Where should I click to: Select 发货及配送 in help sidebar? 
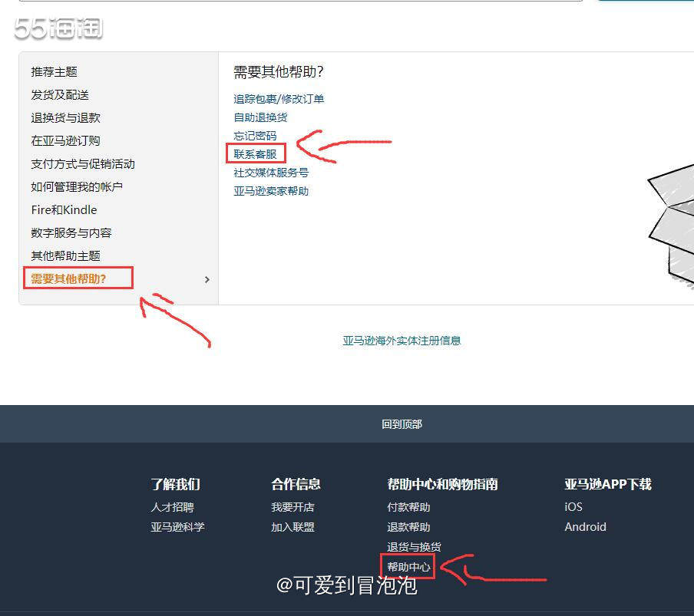tap(60, 94)
